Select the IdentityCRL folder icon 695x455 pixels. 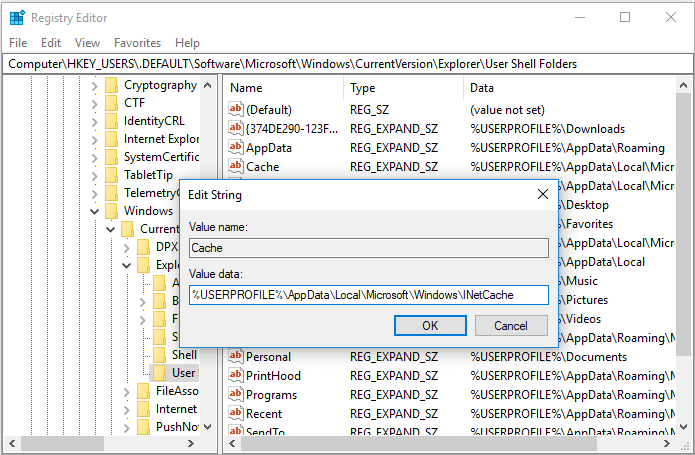click(112, 121)
